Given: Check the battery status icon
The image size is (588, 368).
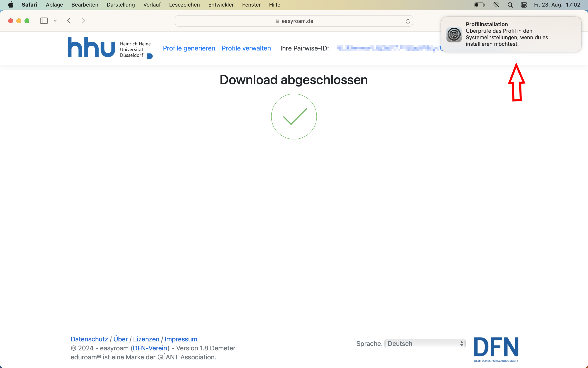Looking at the screenshot, I should pyautogui.click(x=479, y=5).
